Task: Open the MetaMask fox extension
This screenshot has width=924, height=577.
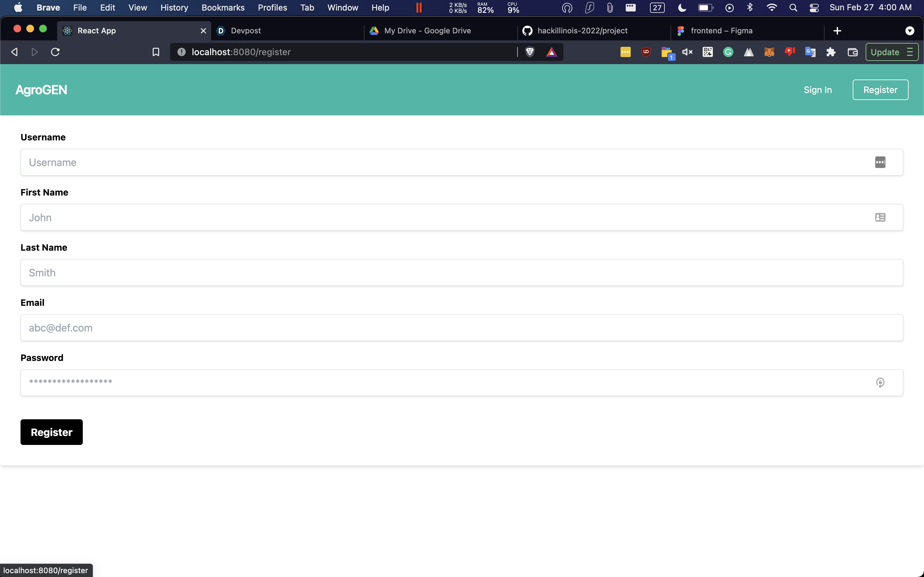Action: (769, 52)
